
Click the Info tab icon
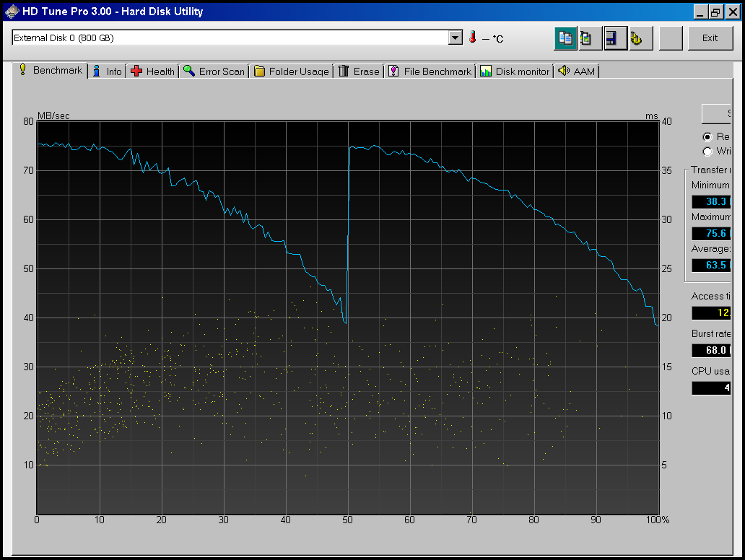coord(97,71)
